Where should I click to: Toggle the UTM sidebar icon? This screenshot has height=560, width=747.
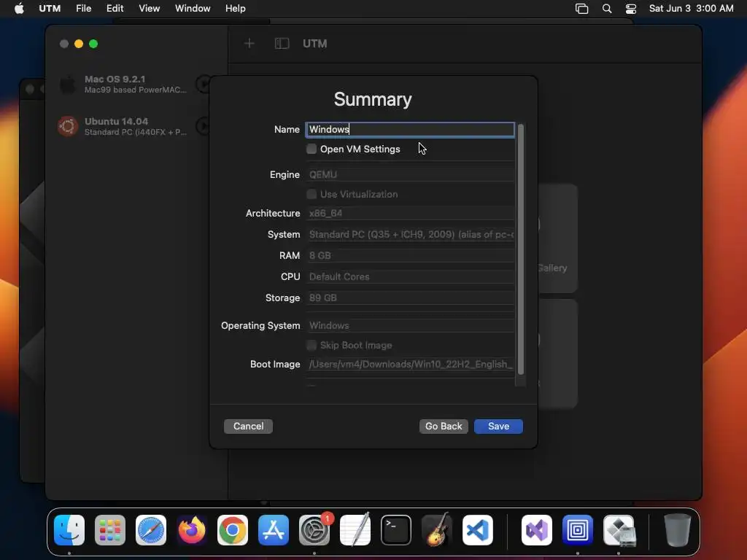(x=282, y=43)
